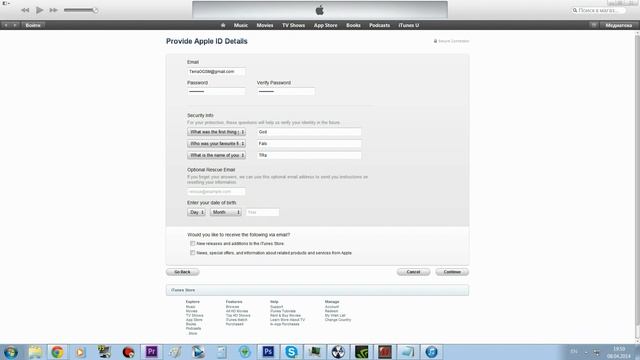
Task: Click the Browse link under Features
Action: tap(232, 307)
